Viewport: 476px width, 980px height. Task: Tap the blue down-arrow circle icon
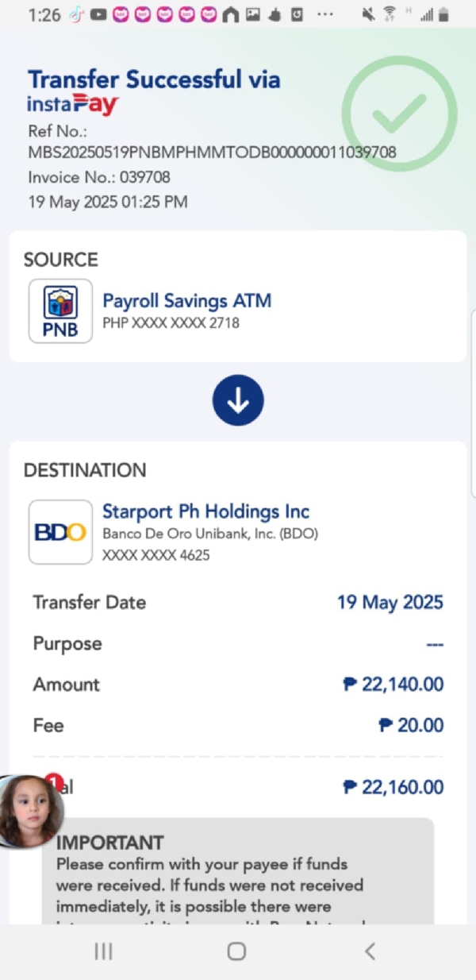[238, 400]
